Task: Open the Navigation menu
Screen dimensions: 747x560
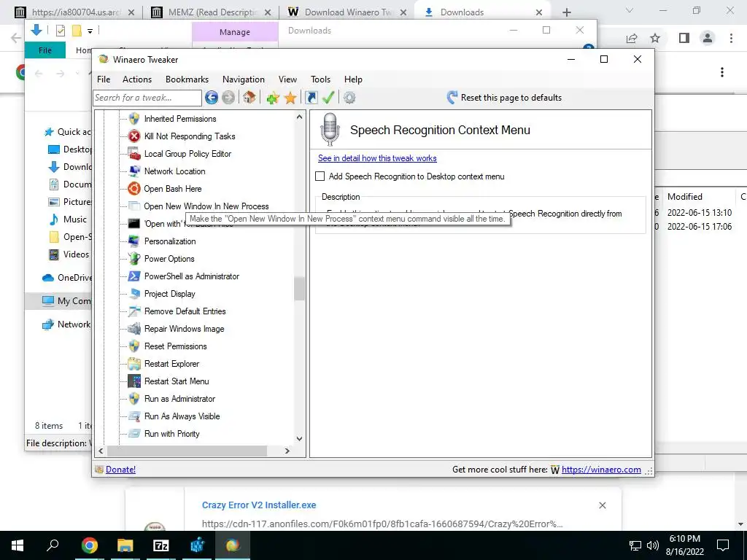Action: pos(244,79)
